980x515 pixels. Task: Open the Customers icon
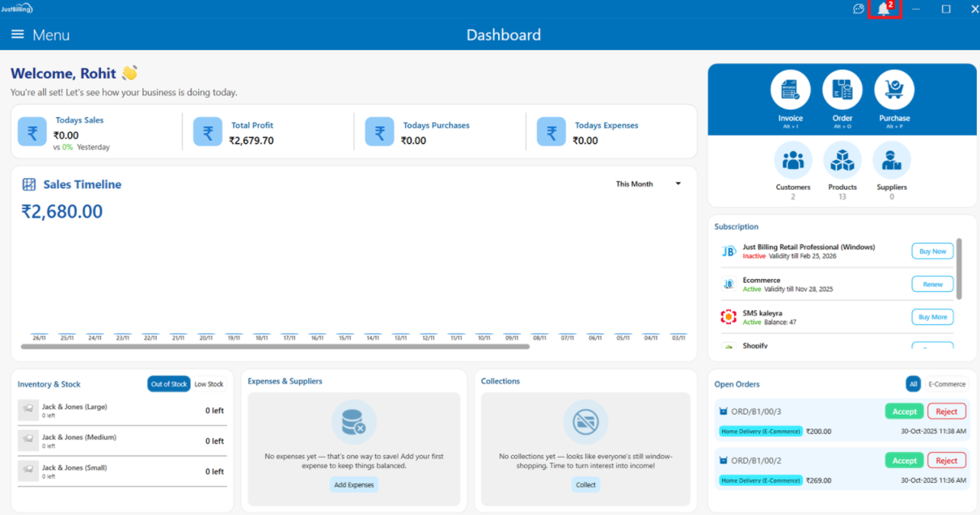792,160
